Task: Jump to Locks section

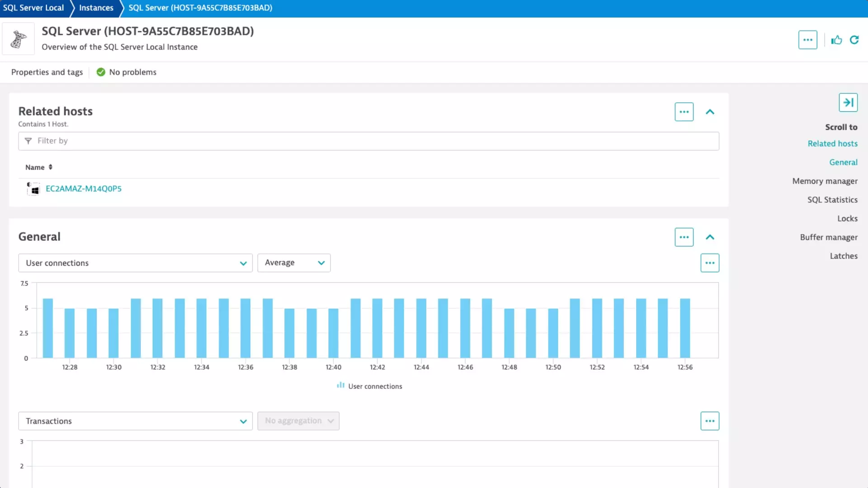Action: tap(847, 219)
